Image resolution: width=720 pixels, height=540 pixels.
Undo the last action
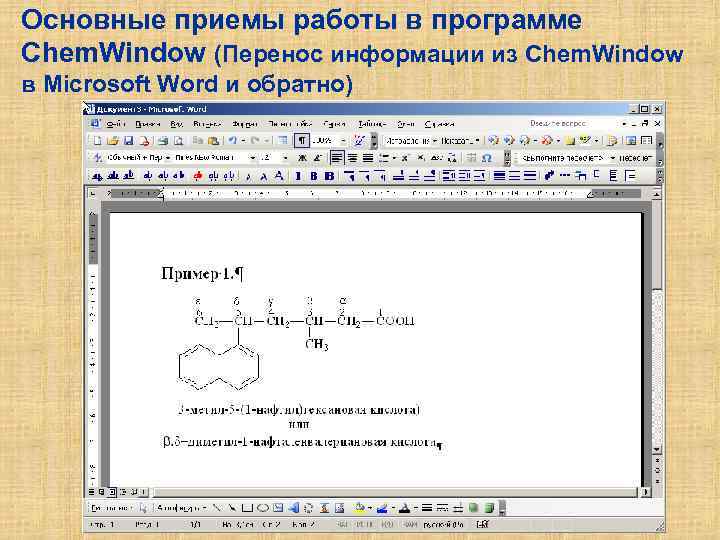233,141
